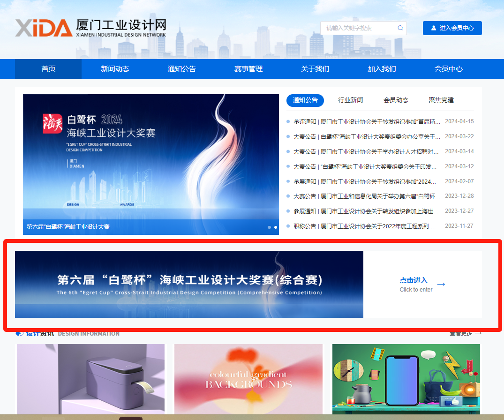Switch to the 聚焦党建 tab
The height and width of the screenshot is (420, 504).
pos(441,100)
